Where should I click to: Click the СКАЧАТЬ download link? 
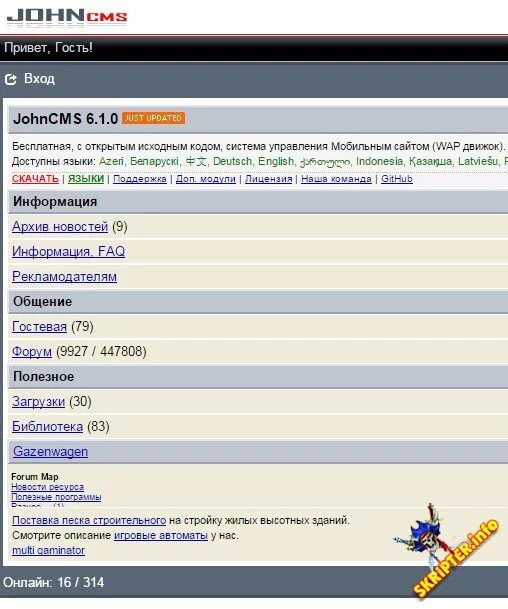35,179
